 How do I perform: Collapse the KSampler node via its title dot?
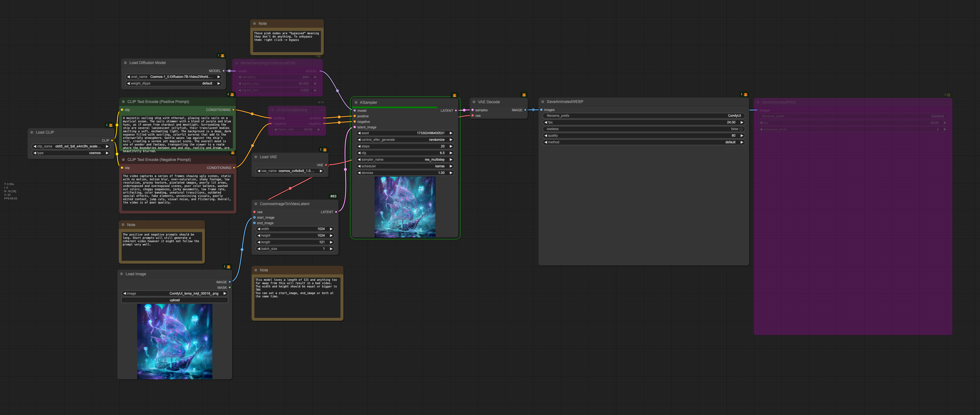[356, 102]
